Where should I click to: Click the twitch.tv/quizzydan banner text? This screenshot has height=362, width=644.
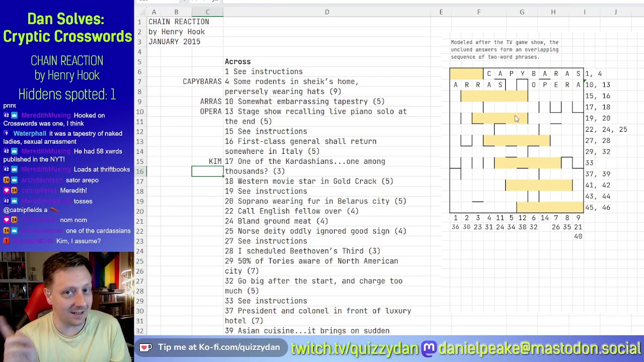(354, 348)
